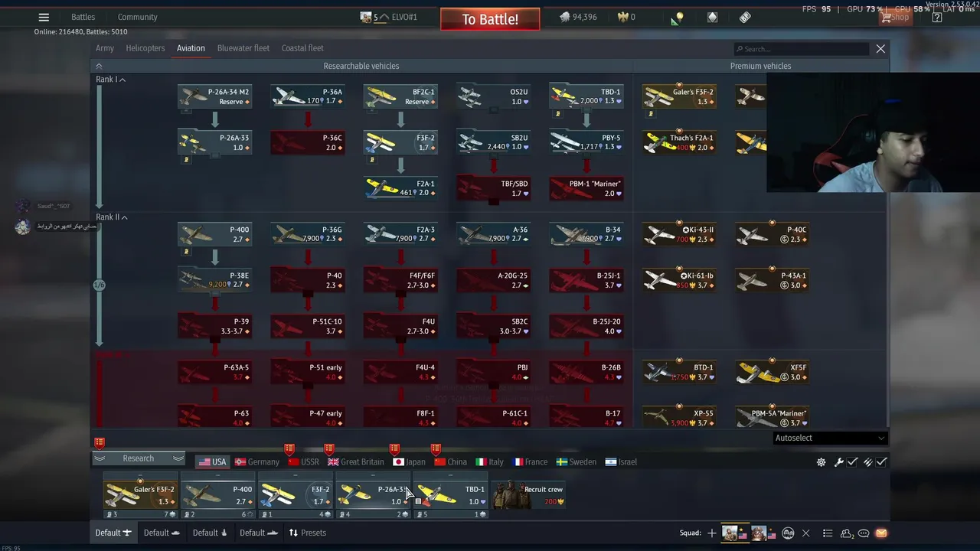The width and height of the screenshot is (980, 551).
Task: Select the USSR nation tab
Action: pos(303,461)
